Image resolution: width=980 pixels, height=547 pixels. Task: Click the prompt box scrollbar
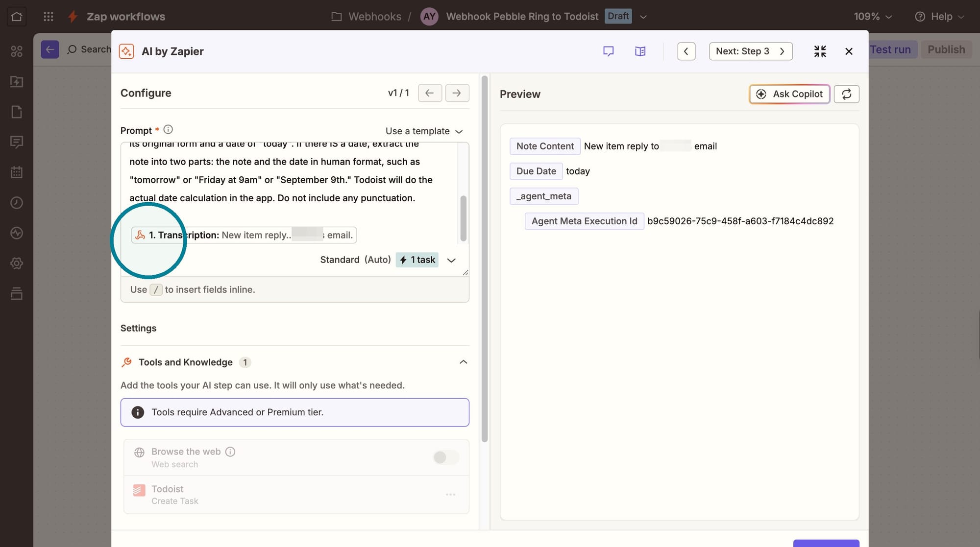(x=463, y=218)
